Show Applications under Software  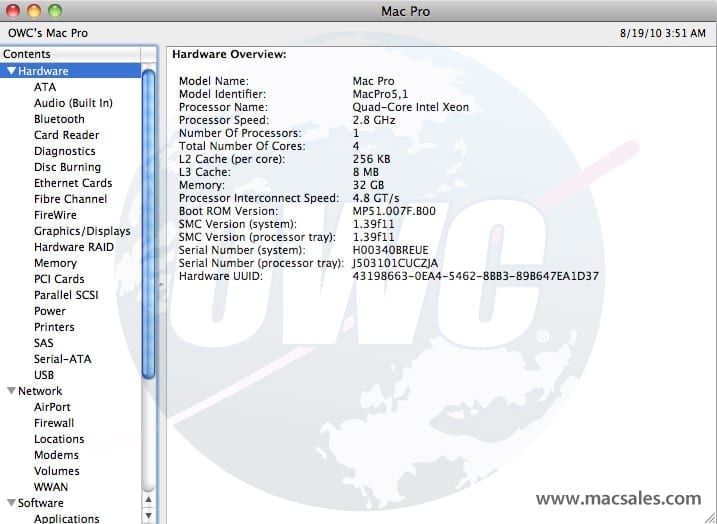pyautogui.click(x=66, y=518)
